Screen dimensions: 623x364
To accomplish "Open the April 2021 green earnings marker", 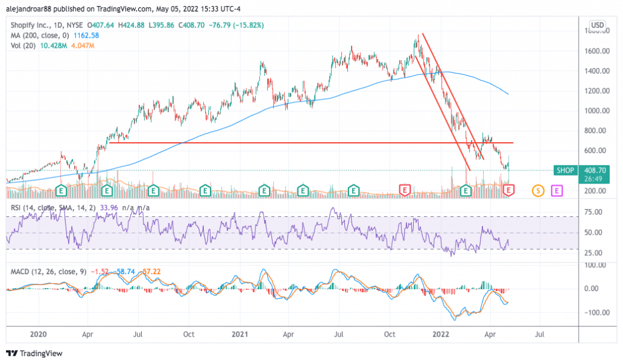I will 303,191.
